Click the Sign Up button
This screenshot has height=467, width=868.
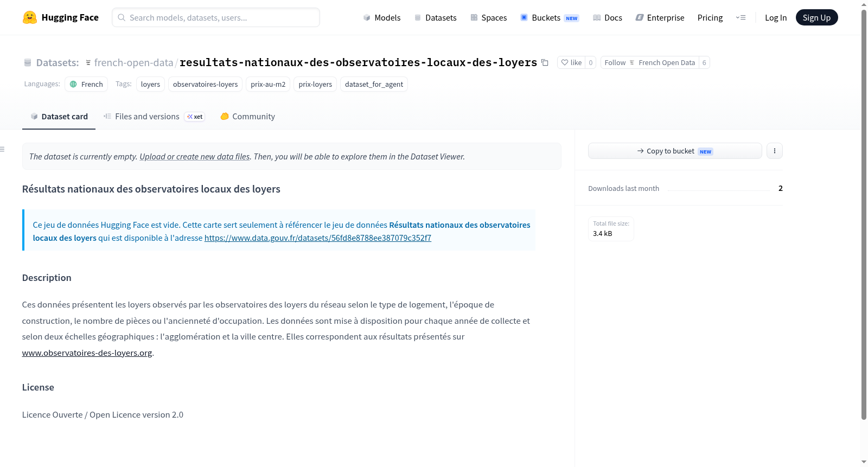click(816, 17)
